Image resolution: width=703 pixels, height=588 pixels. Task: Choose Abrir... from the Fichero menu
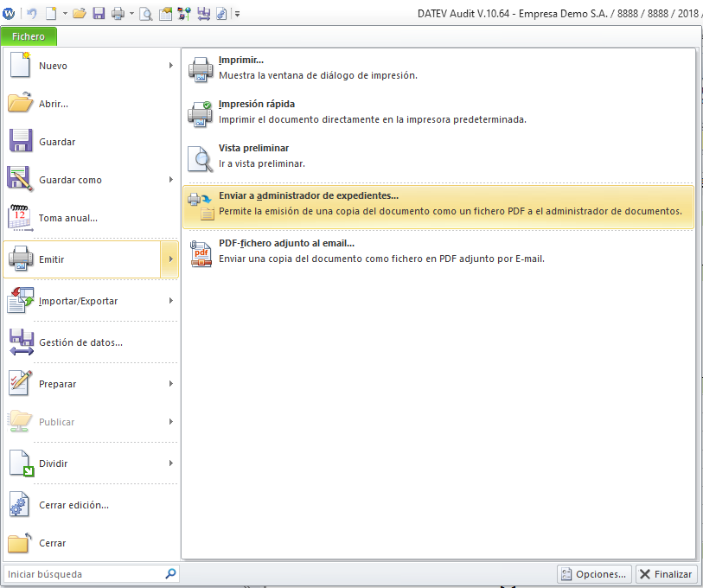(91, 104)
